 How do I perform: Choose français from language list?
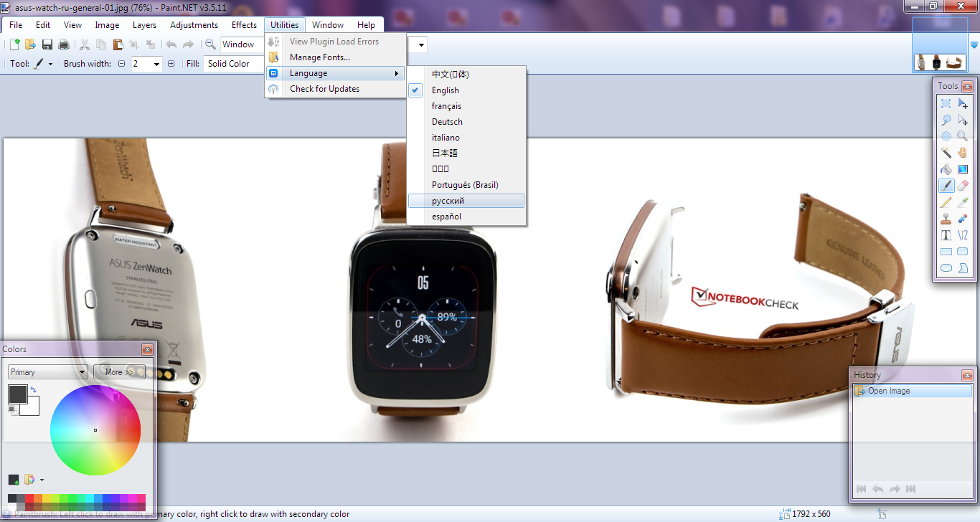point(466,106)
